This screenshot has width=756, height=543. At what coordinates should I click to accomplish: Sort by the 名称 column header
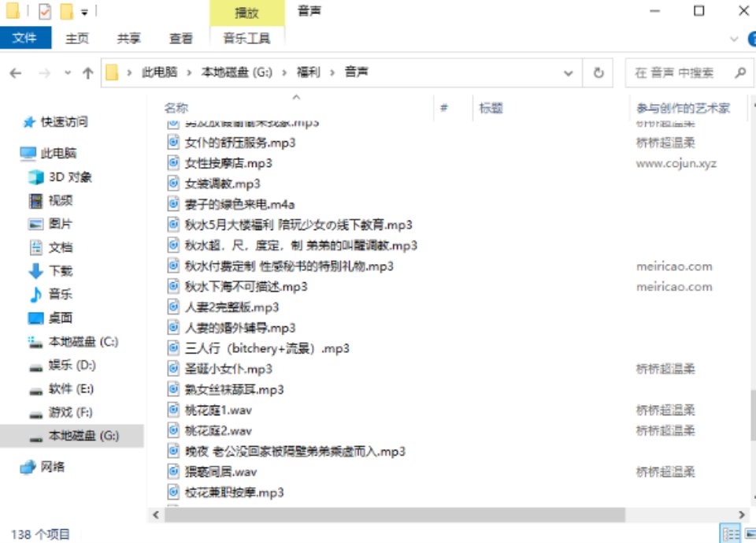click(176, 108)
